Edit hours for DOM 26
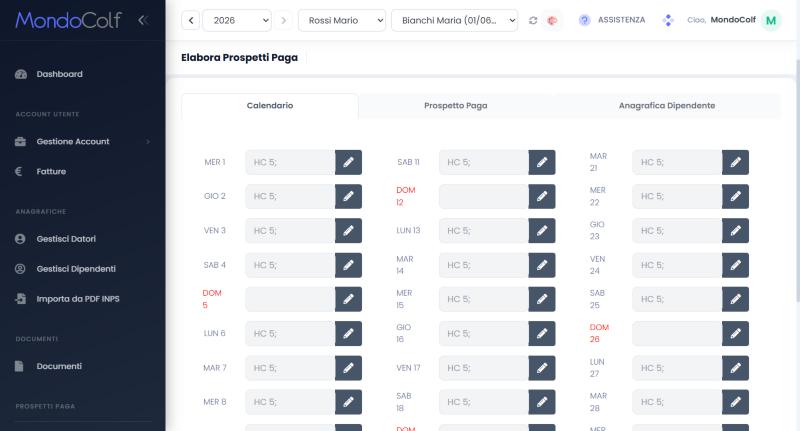The image size is (800, 431). click(735, 334)
